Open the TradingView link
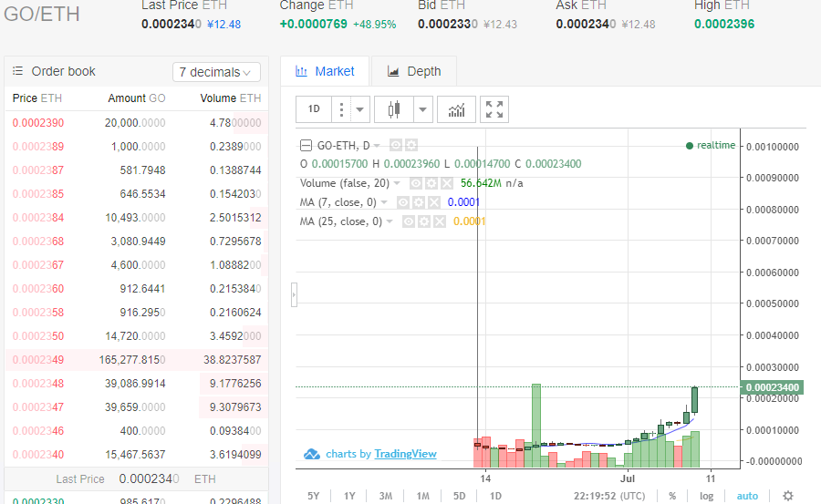The width and height of the screenshot is (821, 504). [405, 454]
